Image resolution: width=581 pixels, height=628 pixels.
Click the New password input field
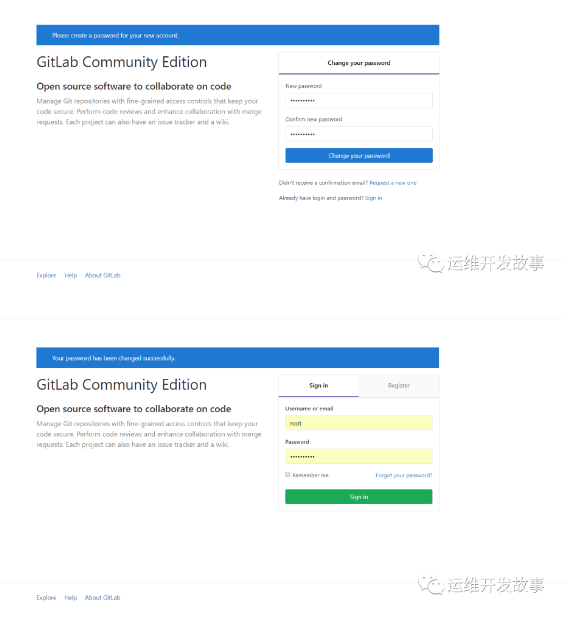[359, 101]
